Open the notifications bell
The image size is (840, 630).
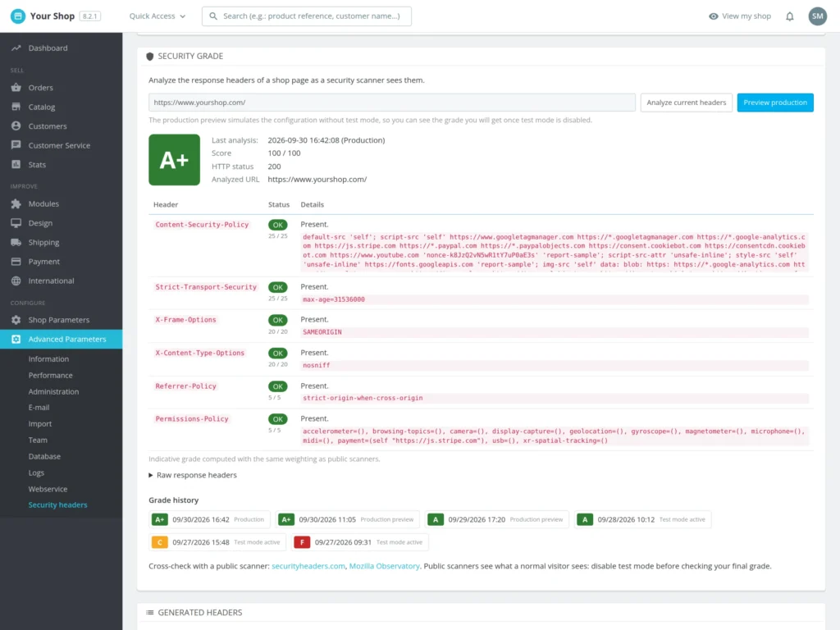pos(790,16)
